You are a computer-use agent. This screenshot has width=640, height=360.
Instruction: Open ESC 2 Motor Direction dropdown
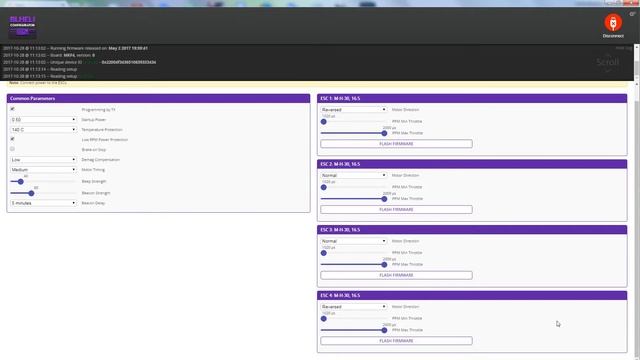pyautogui.click(x=353, y=175)
